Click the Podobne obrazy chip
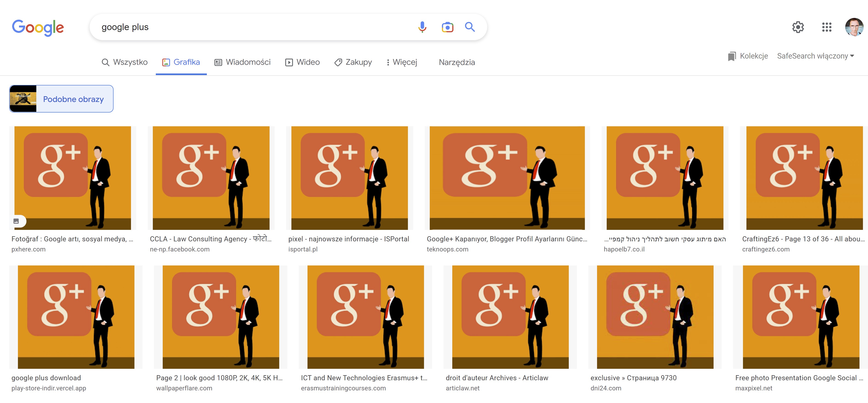This screenshot has width=868, height=403. (61, 99)
